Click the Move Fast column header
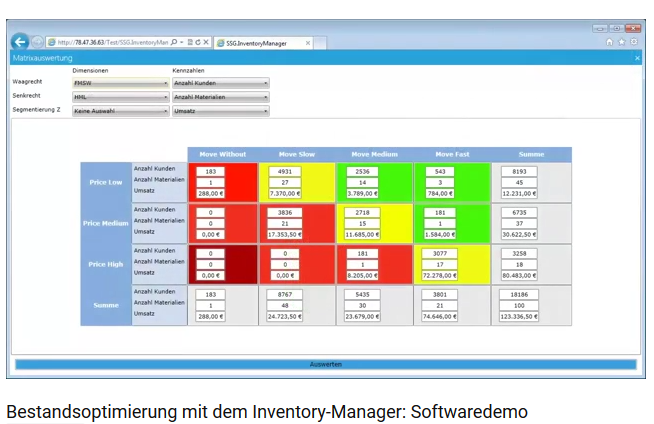Viewport: 654px width, 424px height. point(452,154)
